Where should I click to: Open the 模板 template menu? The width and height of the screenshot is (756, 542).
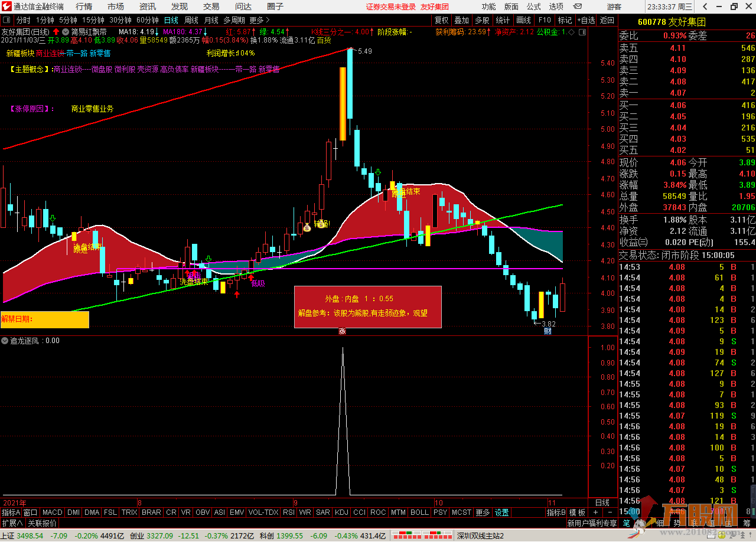tap(577, 512)
